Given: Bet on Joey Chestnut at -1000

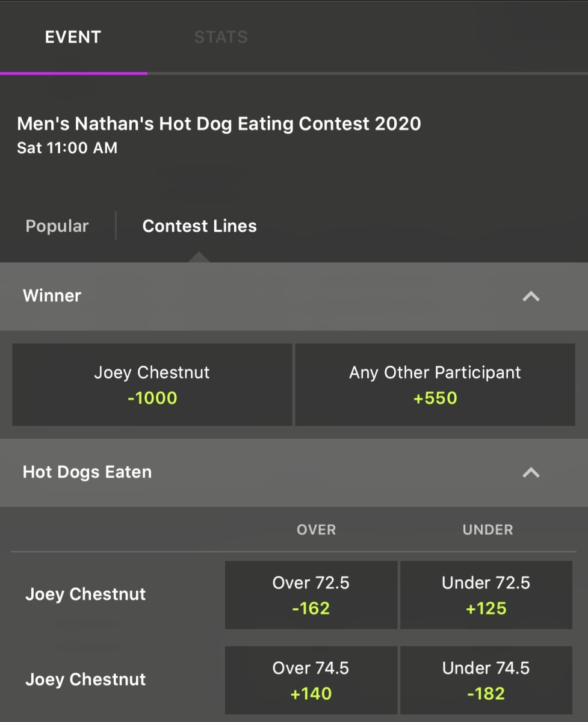Looking at the screenshot, I should click(152, 385).
